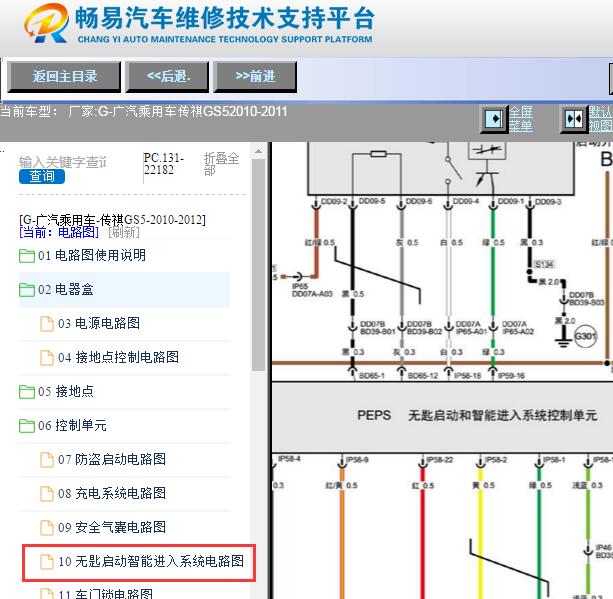Open 03 电源电路图 document
Viewport: 613px width, 599px height.
point(99,323)
